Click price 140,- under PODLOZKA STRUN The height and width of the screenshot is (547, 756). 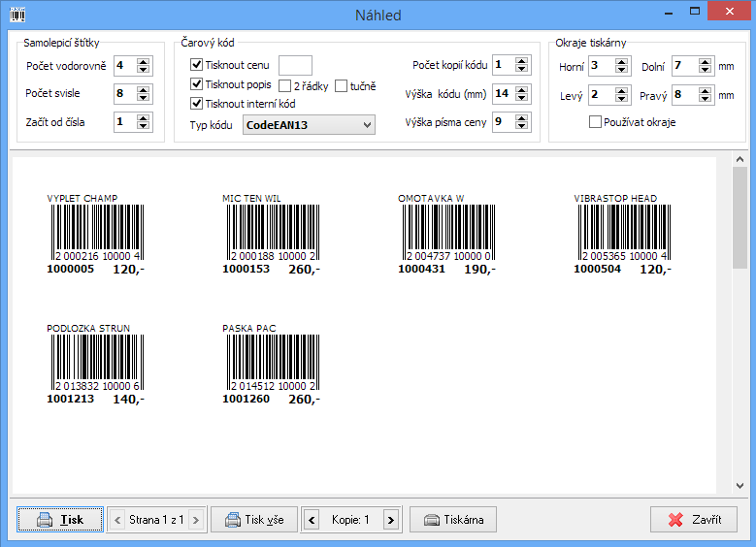point(129,399)
